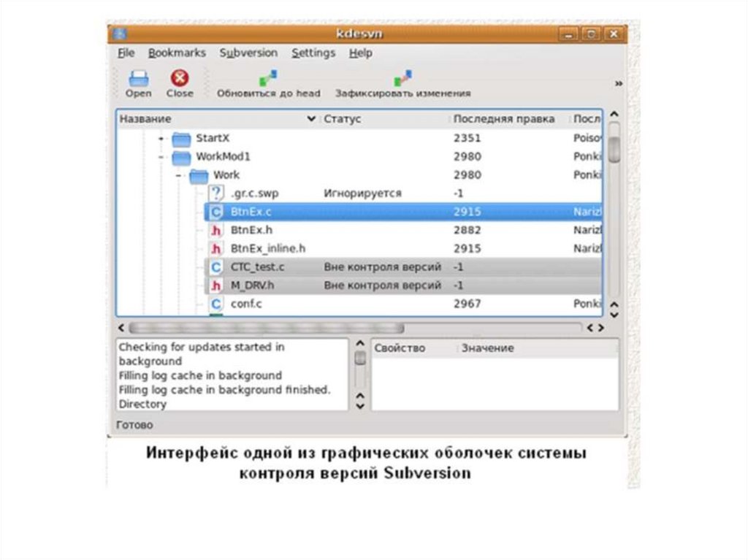The height and width of the screenshot is (560, 748).
Task: Click revision 2882 of BtnEx.h
Action: pyautogui.click(x=467, y=231)
